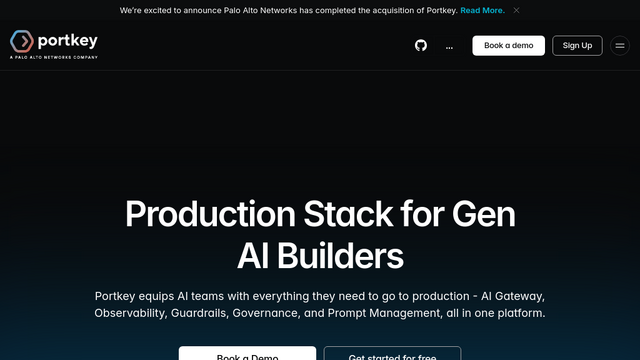Open the GitHub repository icon
The width and height of the screenshot is (640, 360).
(x=421, y=45)
